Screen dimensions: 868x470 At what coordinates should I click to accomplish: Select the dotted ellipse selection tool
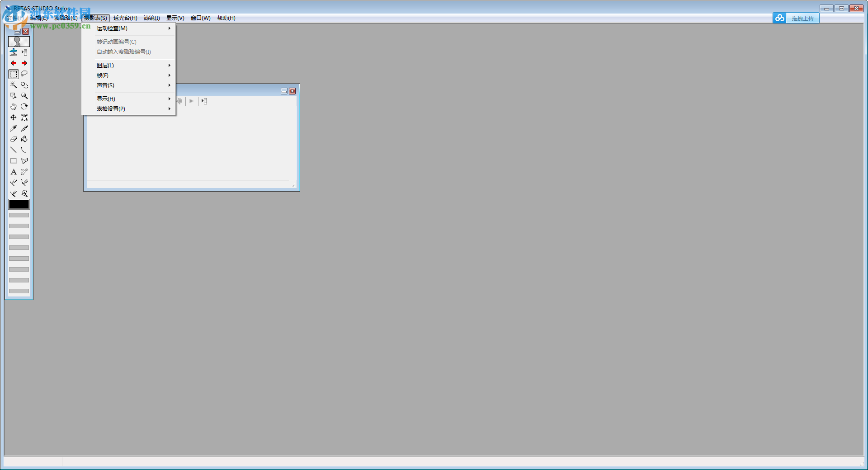[x=24, y=85]
